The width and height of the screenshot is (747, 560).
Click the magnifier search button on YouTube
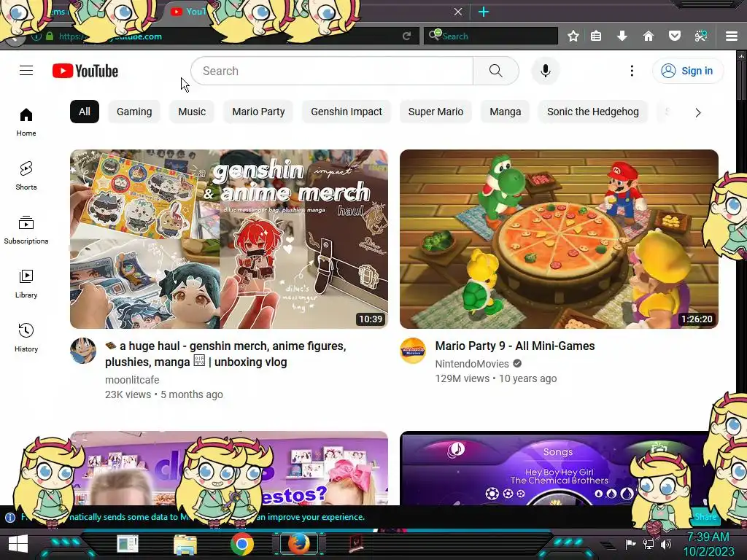495,71
